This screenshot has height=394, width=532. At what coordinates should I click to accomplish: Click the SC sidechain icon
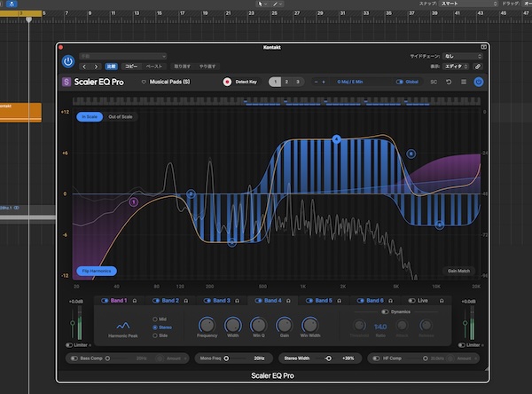(434, 82)
